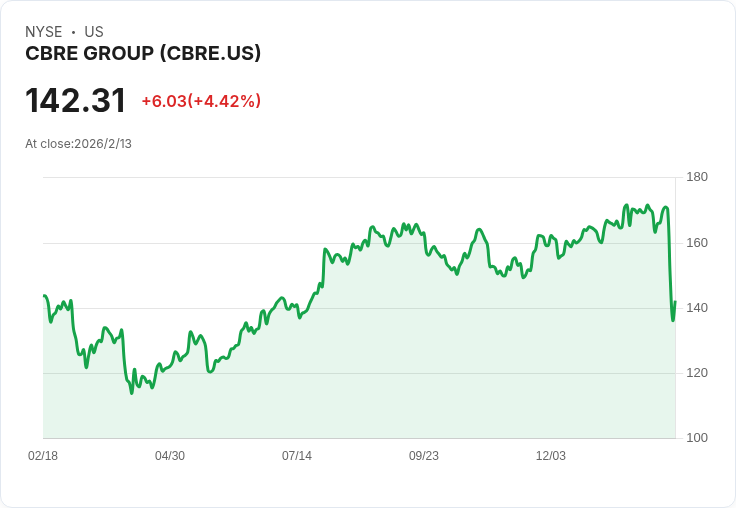This screenshot has width=736, height=508.
Task: Click the 12/03 date on x-axis
Action: click(x=551, y=455)
